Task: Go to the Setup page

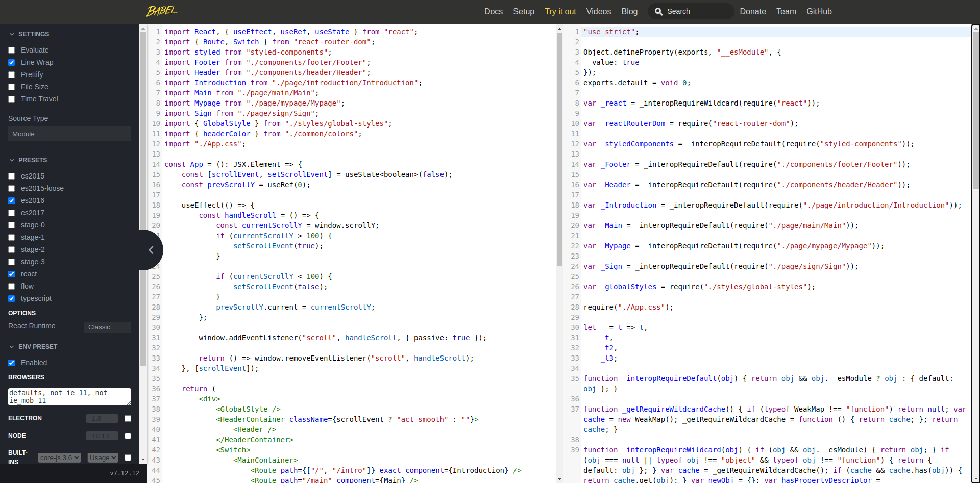Action: pyautogui.click(x=524, y=11)
